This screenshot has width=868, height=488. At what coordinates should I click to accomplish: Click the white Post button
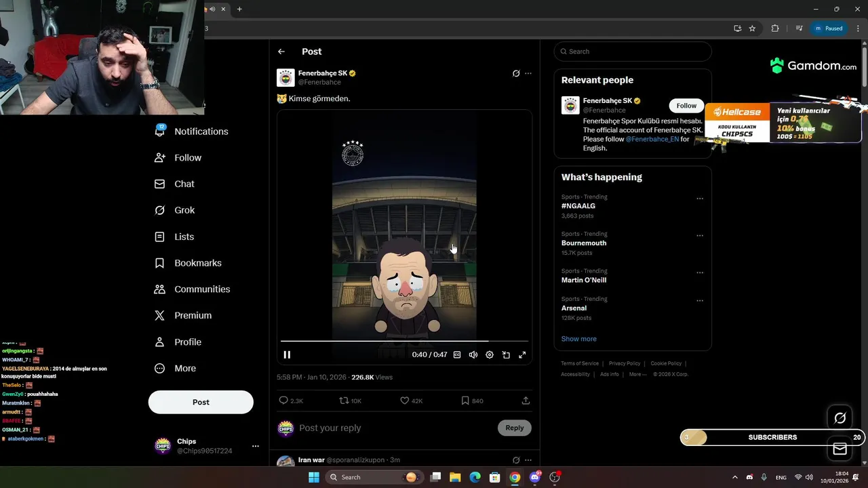(201, 402)
